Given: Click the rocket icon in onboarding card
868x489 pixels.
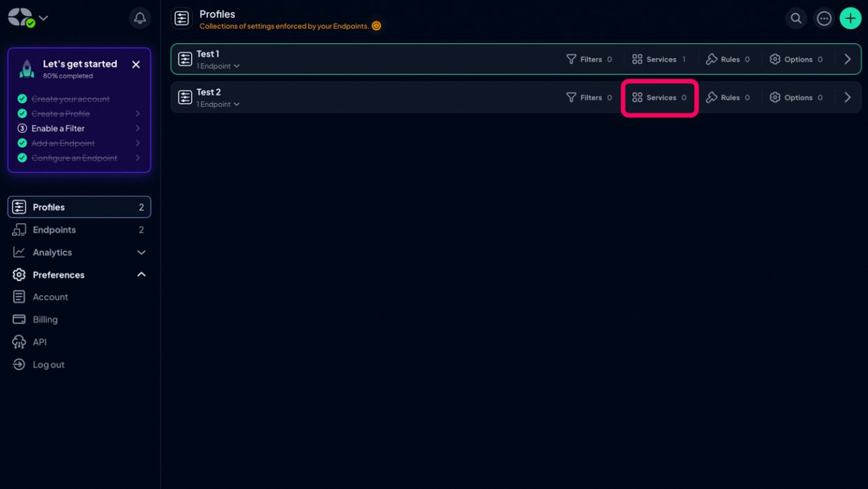Looking at the screenshot, I should (27, 69).
